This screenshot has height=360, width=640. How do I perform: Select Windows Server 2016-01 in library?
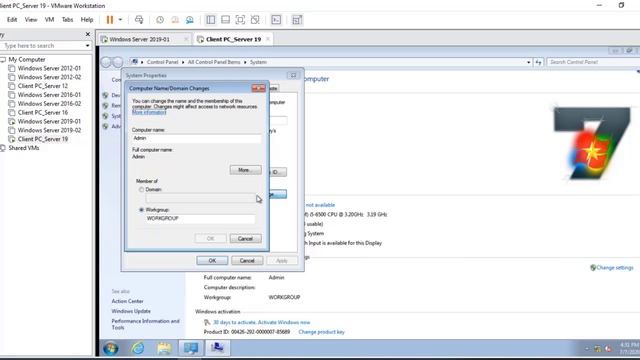click(49, 95)
